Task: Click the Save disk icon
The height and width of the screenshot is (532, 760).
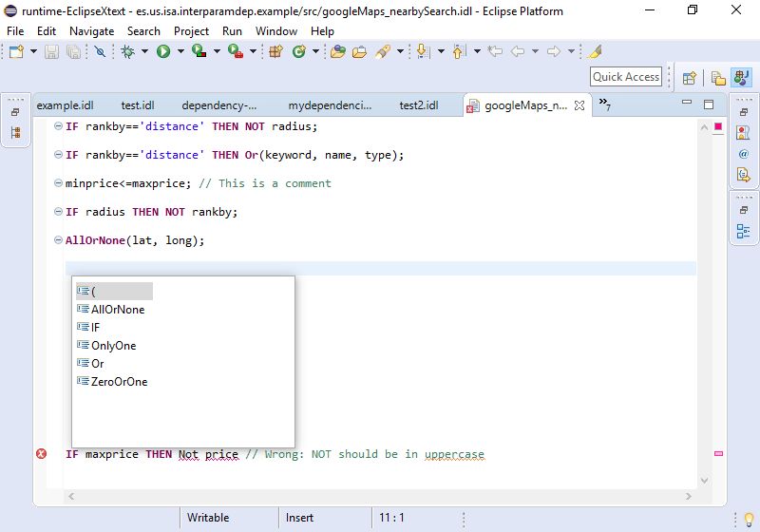Action: pos(51,51)
